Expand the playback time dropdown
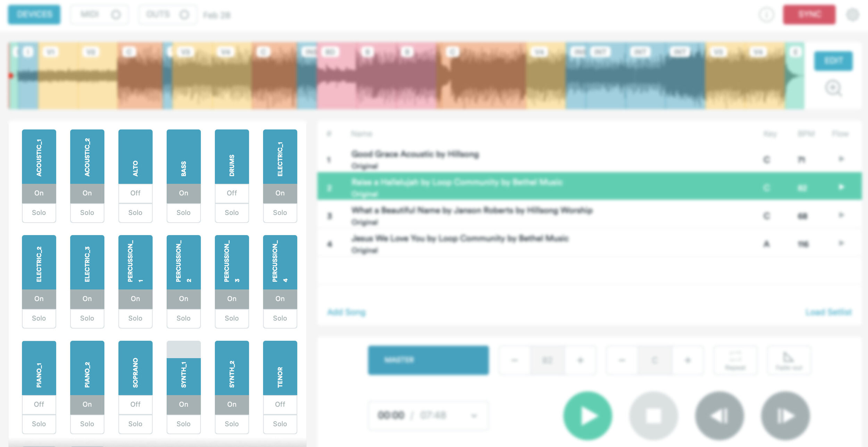 point(474,415)
